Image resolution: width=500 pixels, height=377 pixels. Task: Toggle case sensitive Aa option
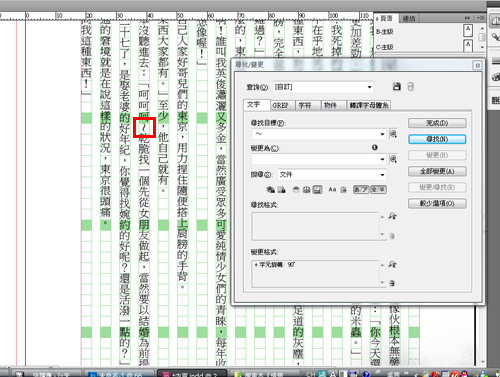[x=332, y=190]
